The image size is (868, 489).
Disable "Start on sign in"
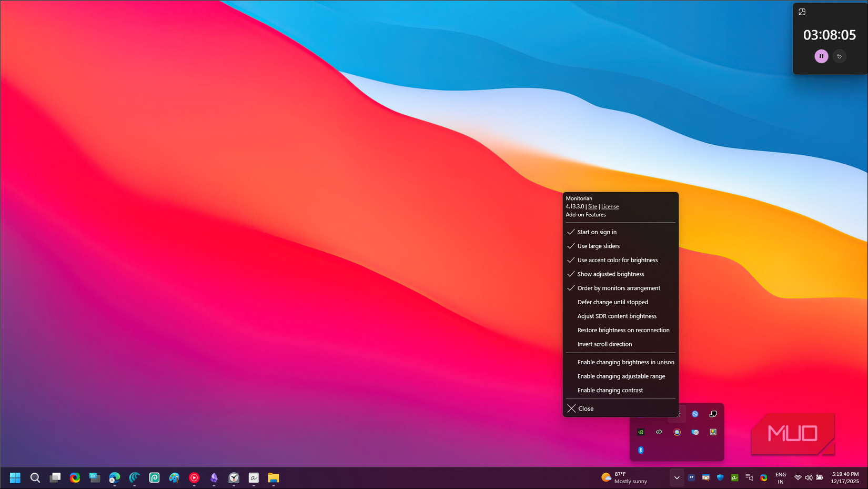(597, 232)
